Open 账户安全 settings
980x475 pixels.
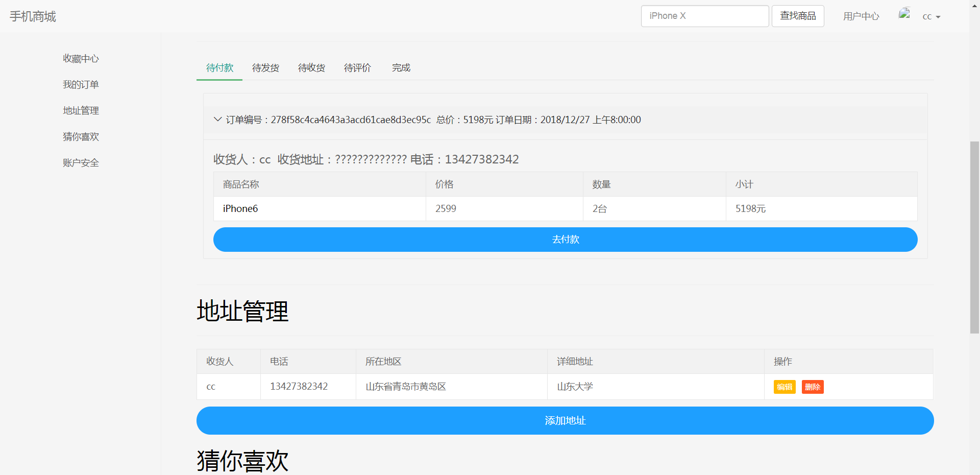click(80, 162)
